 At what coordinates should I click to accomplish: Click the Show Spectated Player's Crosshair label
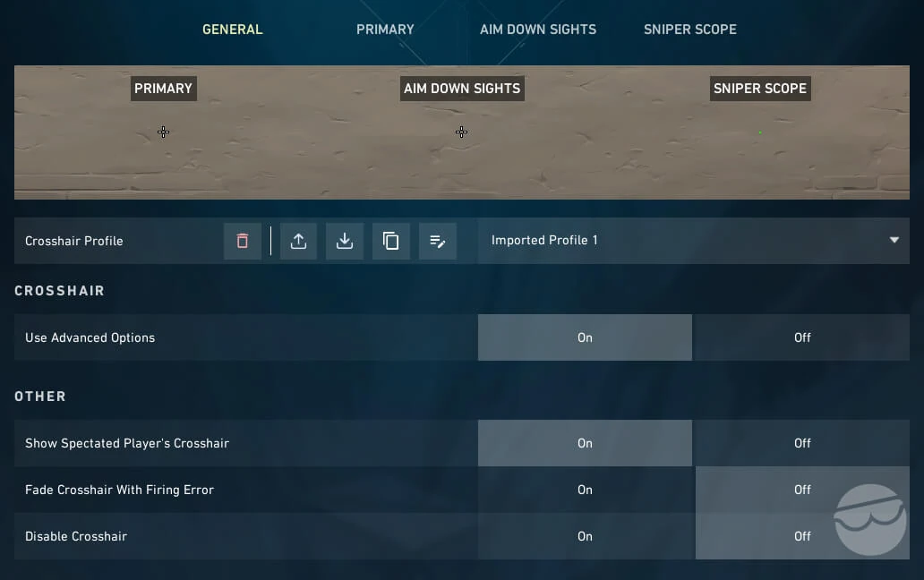(127, 443)
